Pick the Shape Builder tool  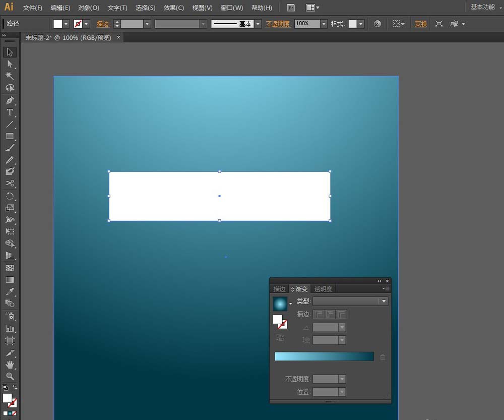(x=10, y=244)
